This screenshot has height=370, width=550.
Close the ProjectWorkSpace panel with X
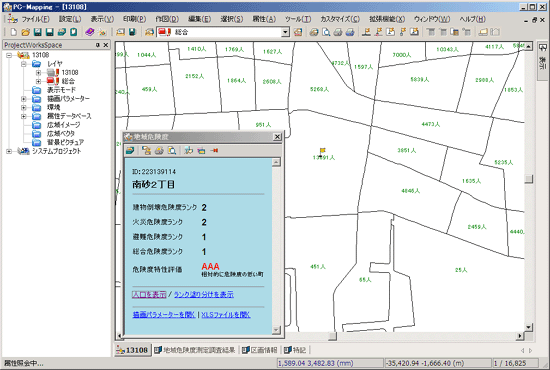[x=106, y=45]
